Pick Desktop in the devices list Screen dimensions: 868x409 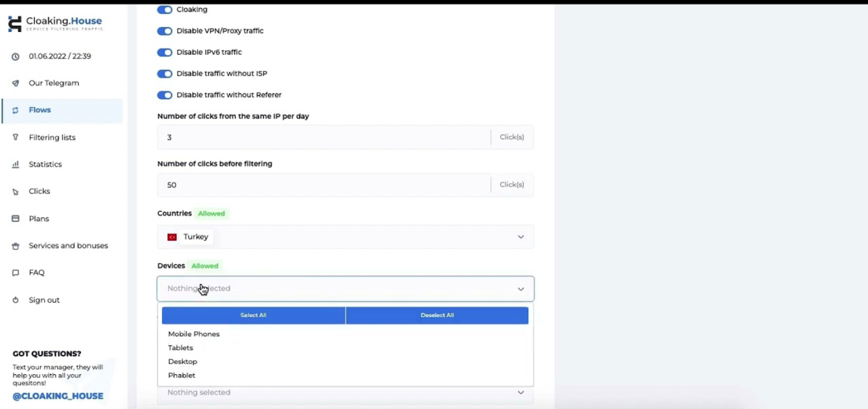(183, 361)
